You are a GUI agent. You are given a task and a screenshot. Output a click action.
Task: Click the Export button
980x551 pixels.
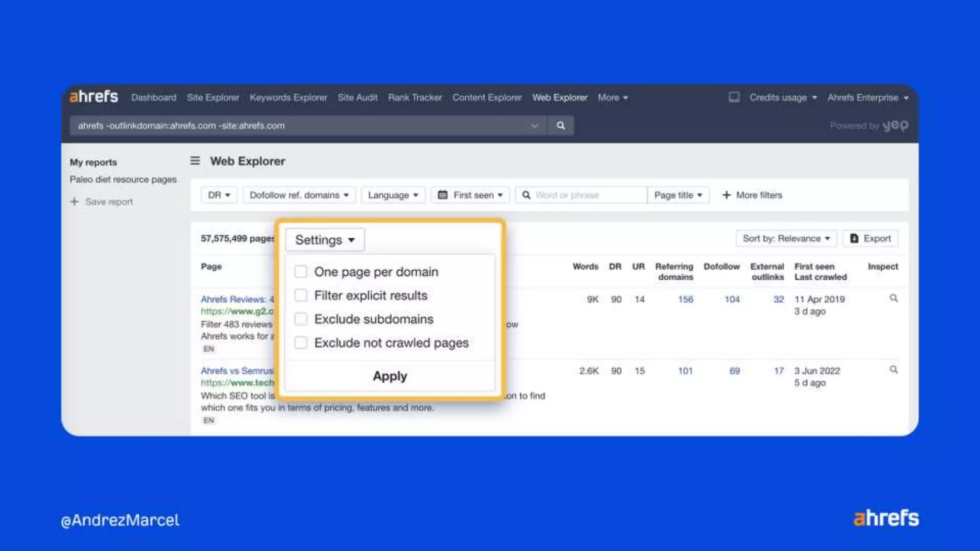870,238
